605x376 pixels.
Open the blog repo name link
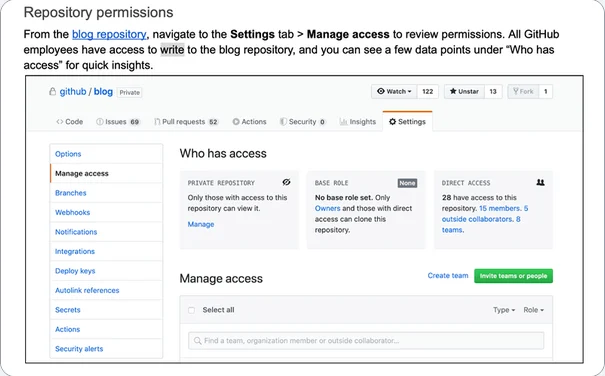pos(103,92)
